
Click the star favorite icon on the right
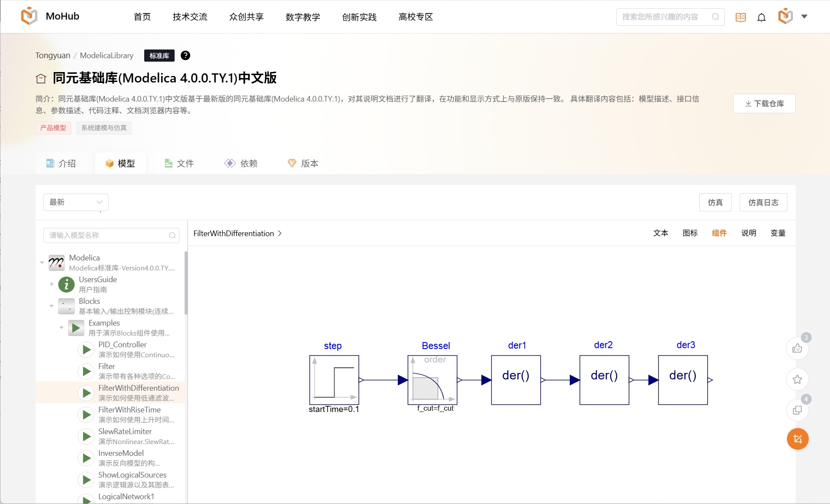[797, 379]
